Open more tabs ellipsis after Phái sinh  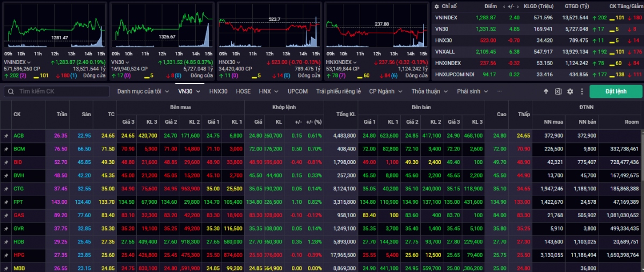pyautogui.click(x=500, y=91)
